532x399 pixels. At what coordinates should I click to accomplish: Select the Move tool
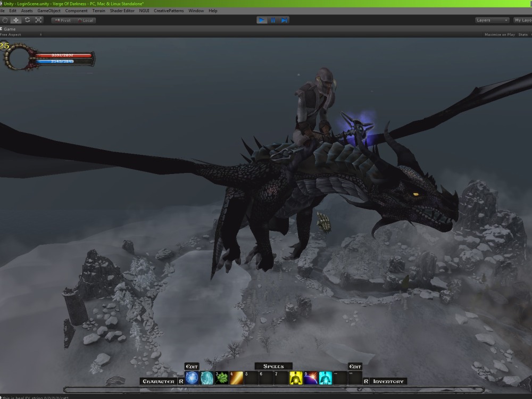[16, 20]
